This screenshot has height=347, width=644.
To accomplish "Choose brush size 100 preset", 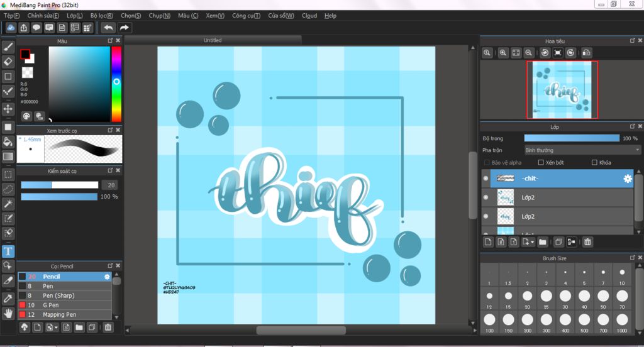I will click(x=489, y=321).
